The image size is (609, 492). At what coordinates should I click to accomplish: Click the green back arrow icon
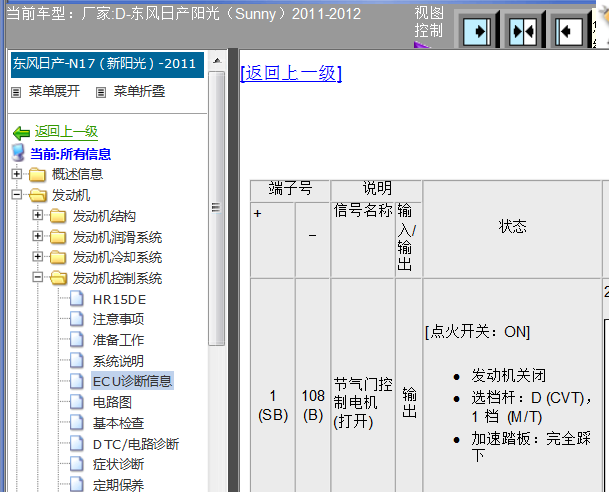pos(21,133)
